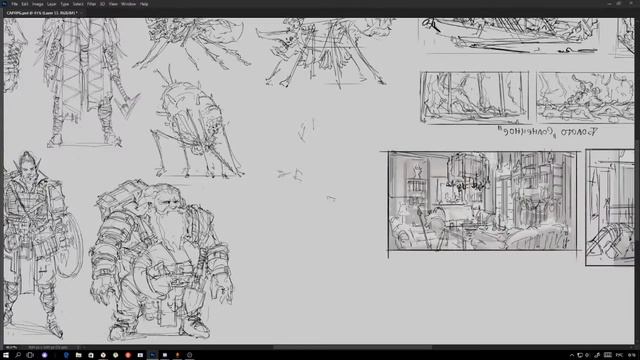Click the volume icon in the system tray
640x360 pixels.
click(x=588, y=356)
